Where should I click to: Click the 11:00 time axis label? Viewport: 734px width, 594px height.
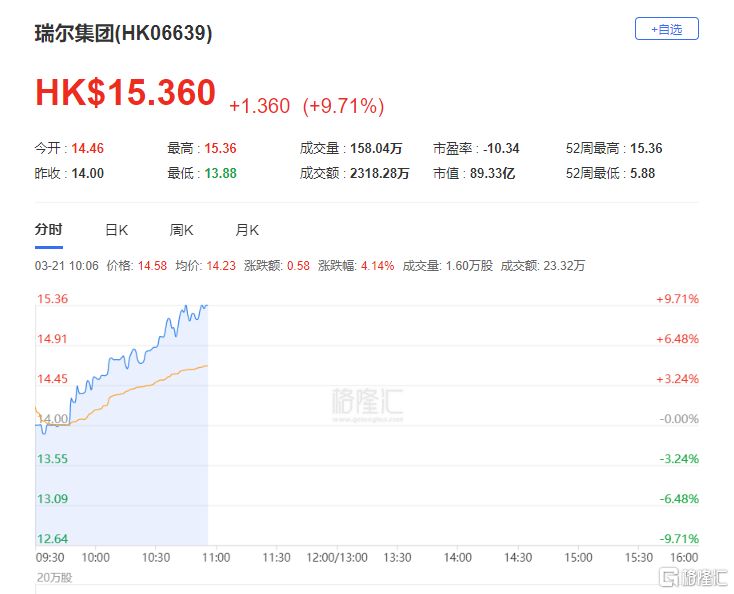216,557
